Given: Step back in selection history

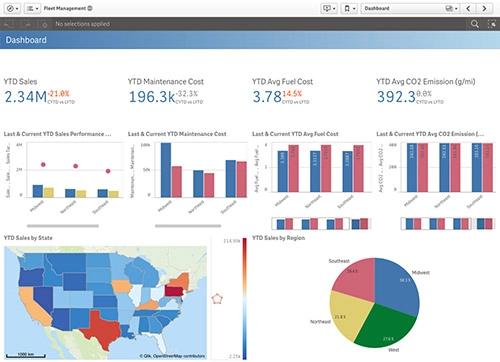Looking at the screenshot, I should [9, 24].
